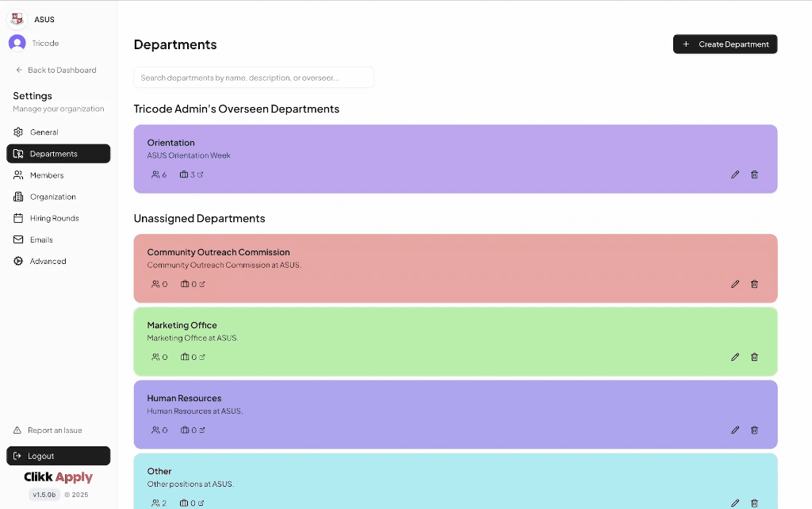The image size is (812, 509).
Task: Select the Hiring Rounds calendar icon
Action: (x=17, y=217)
